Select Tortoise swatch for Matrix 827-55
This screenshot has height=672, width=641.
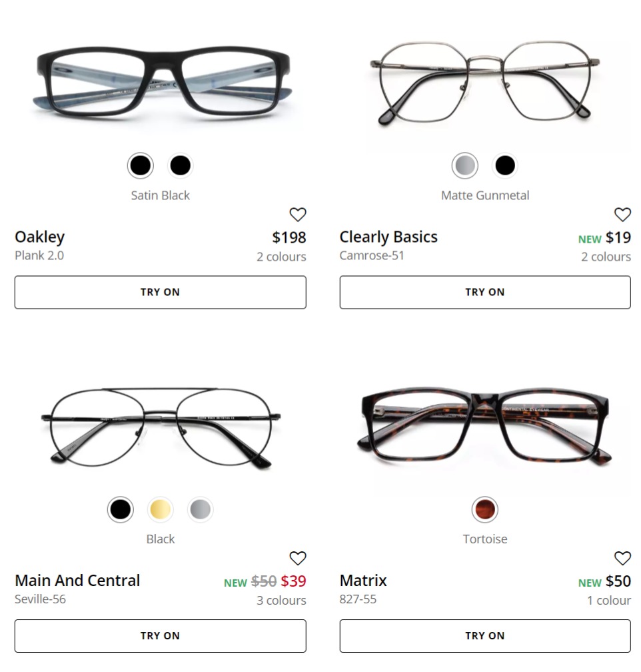click(485, 509)
